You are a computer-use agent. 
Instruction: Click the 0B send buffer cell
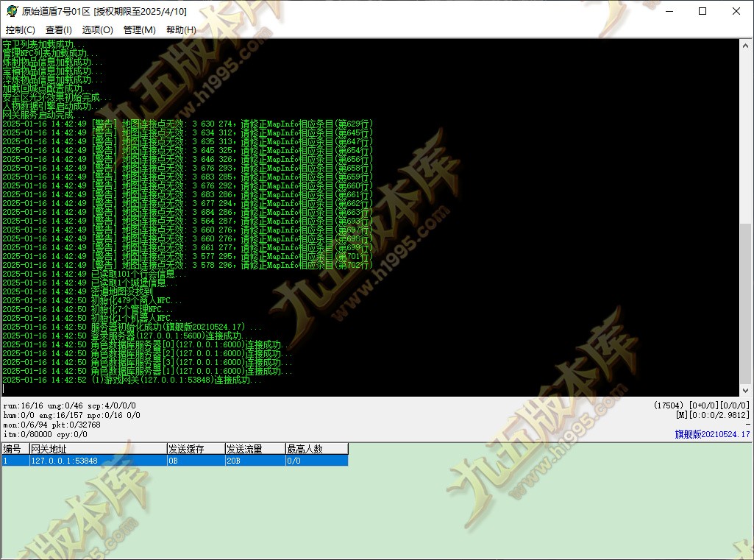click(196, 461)
